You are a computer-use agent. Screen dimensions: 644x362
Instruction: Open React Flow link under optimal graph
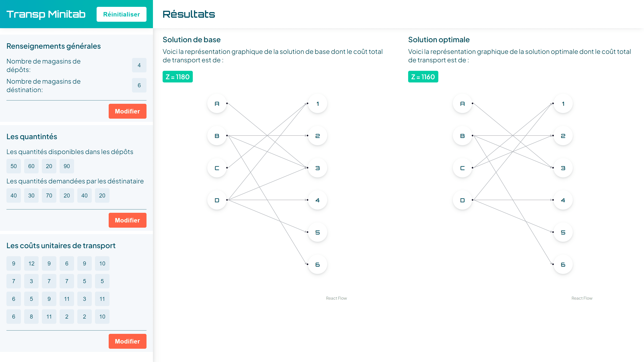(582, 298)
